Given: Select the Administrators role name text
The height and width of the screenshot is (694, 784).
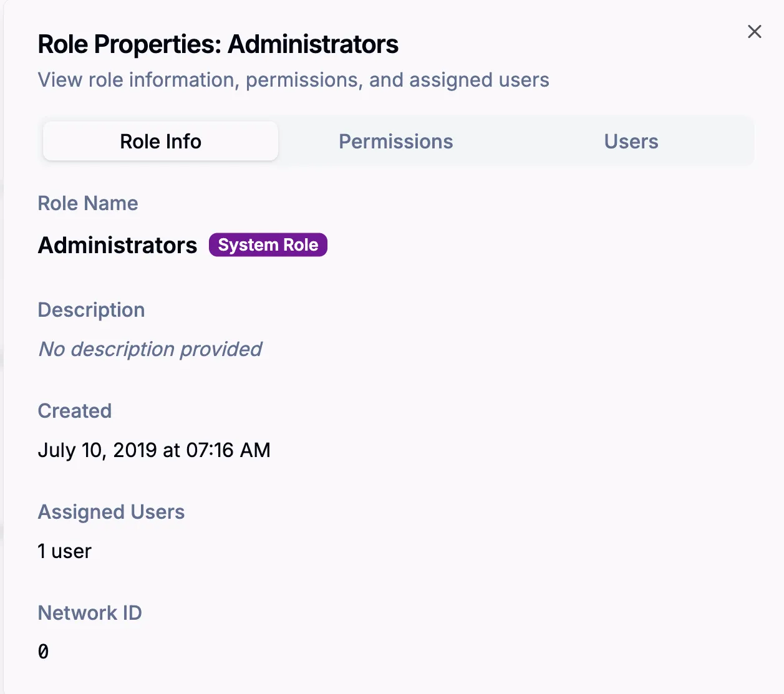Looking at the screenshot, I should (x=117, y=245).
